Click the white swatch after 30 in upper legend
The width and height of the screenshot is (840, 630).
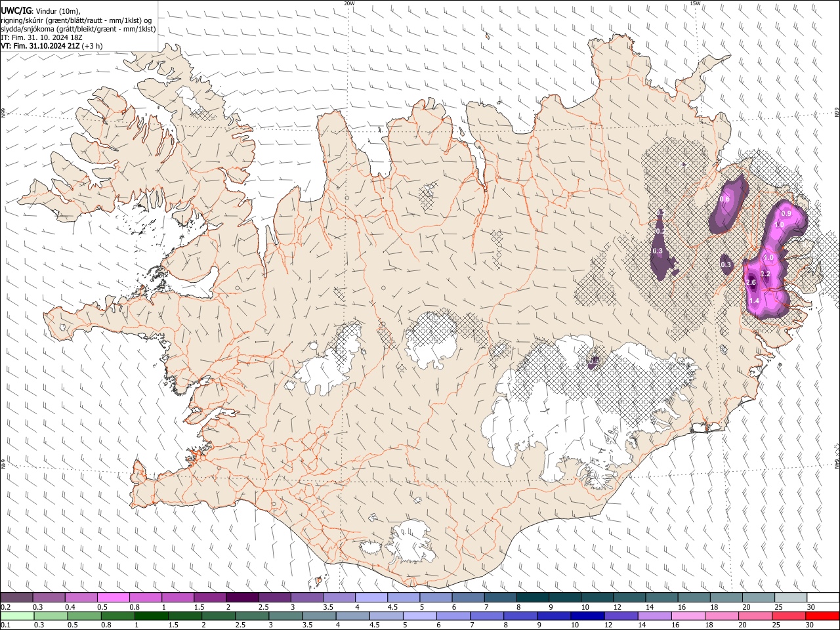click(824, 597)
